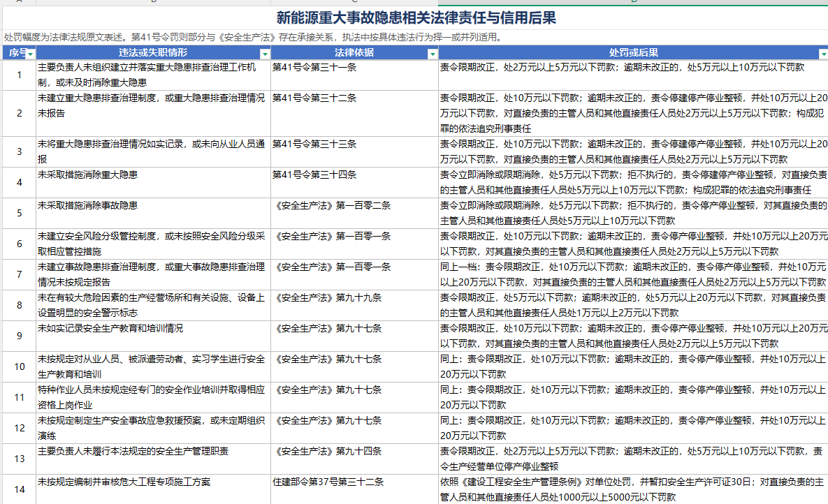Select cell 未按规定编制并审核危大工程专项施工方案

click(153, 489)
